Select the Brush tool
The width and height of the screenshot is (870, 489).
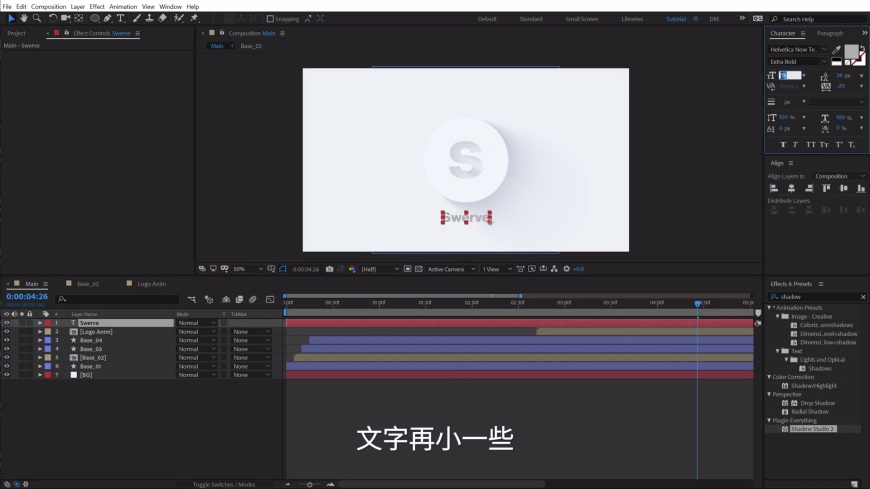point(136,18)
